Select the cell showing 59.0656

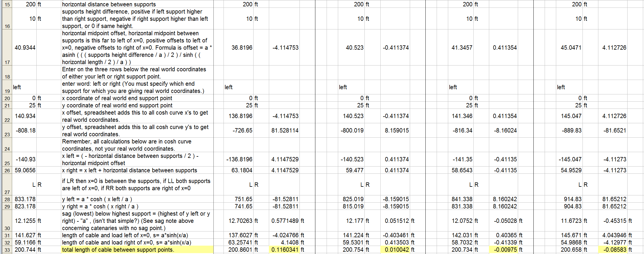tap(25, 170)
